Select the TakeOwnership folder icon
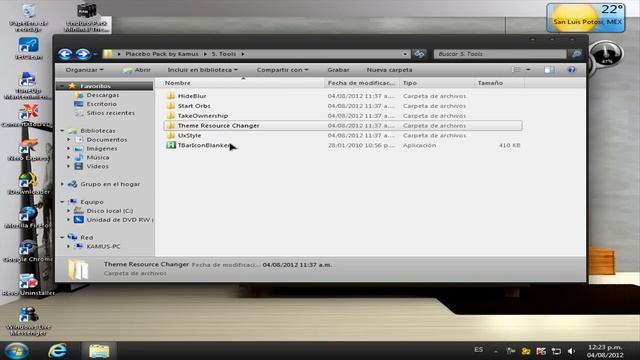Viewport: 640px width, 360px height. pyautogui.click(x=171, y=116)
